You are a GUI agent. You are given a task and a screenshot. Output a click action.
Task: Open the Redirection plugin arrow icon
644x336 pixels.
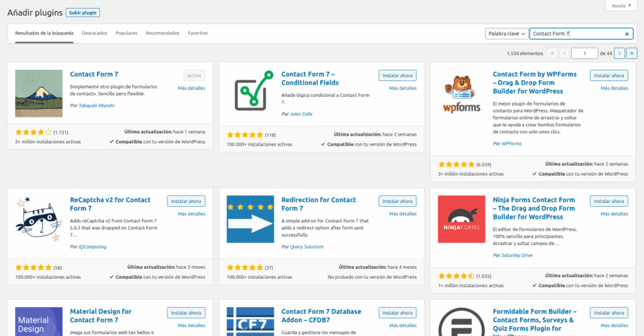250,219
